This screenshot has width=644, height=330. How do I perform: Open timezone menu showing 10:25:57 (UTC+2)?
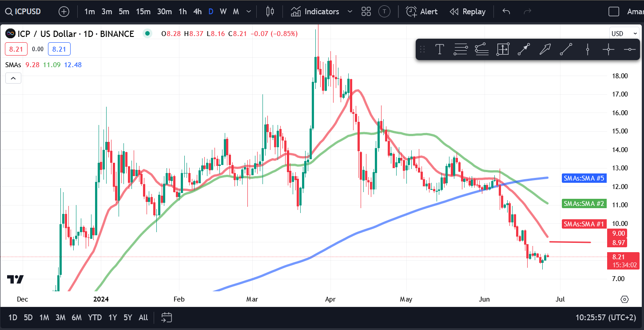coord(605,318)
